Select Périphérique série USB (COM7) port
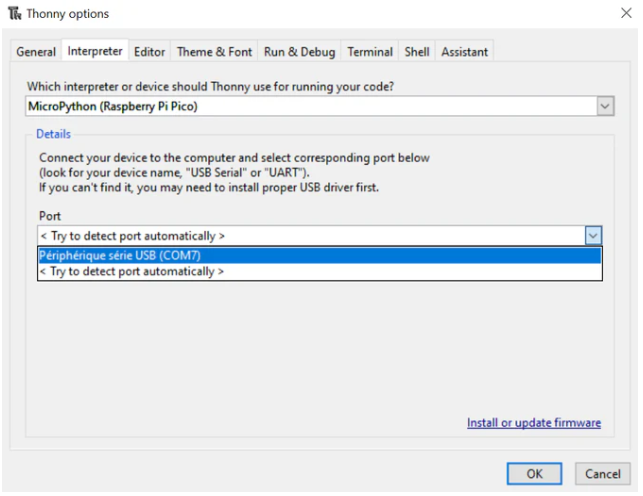The image size is (643, 496). click(x=320, y=255)
